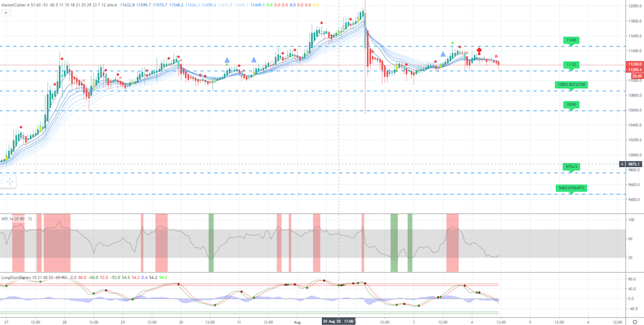Click the 10400.0 price axis label
The width and height of the screenshot is (644, 325).
[634, 125]
